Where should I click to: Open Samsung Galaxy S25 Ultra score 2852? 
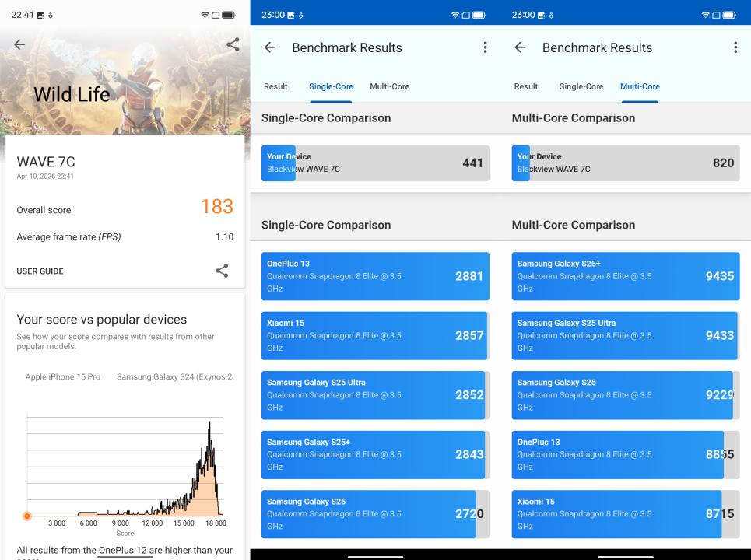pos(375,395)
